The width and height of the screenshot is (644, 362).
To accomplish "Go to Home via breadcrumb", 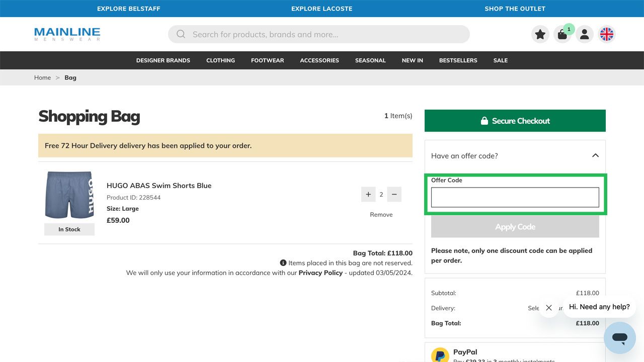I will pyautogui.click(x=42, y=77).
